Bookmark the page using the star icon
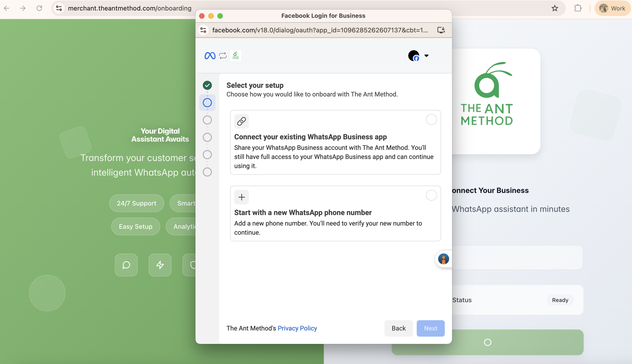The width and height of the screenshot is (632, 364). click(554, 8)
